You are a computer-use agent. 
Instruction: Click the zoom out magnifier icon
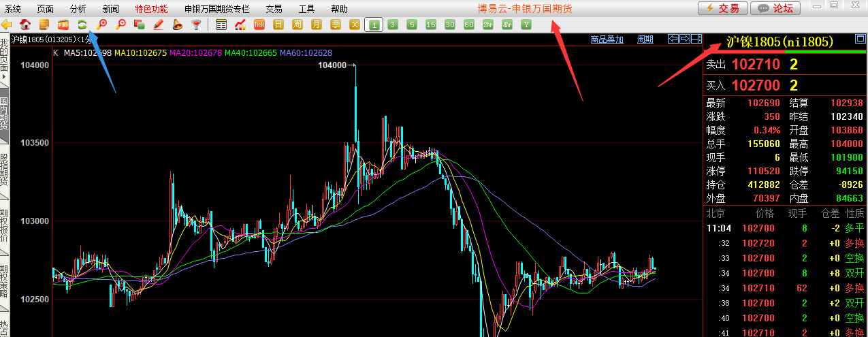tap(120, 25)
